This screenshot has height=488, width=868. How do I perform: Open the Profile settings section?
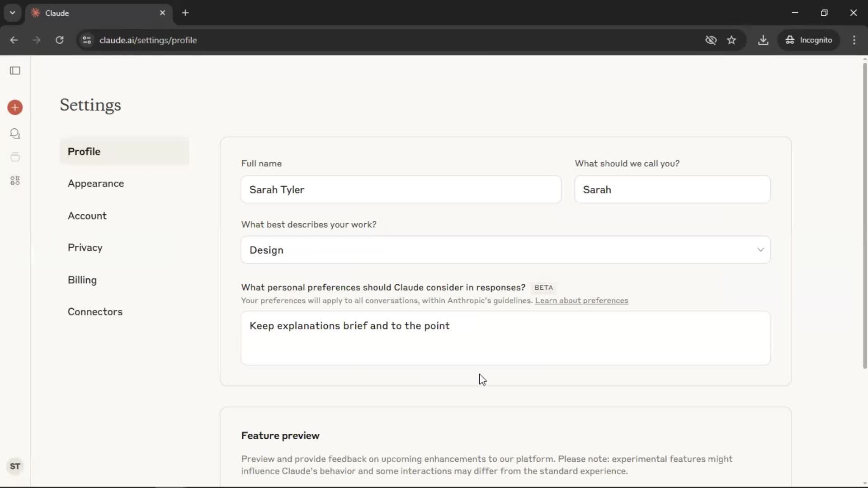(124, 151)
